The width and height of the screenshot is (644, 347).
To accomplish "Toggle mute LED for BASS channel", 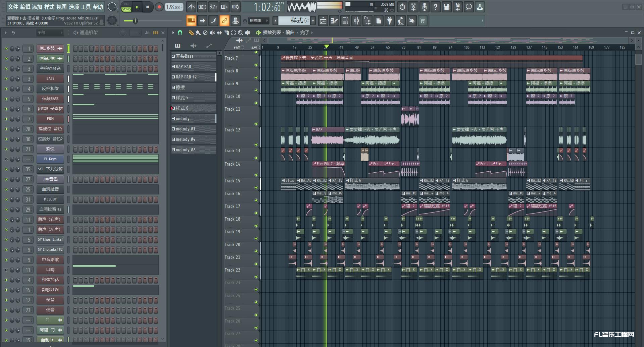I will (x=6, y=79).
